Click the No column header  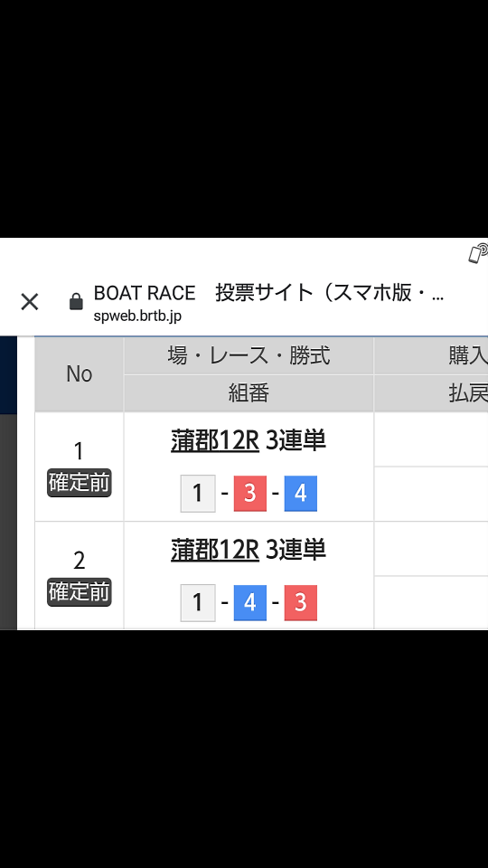[x=80, y=374]
